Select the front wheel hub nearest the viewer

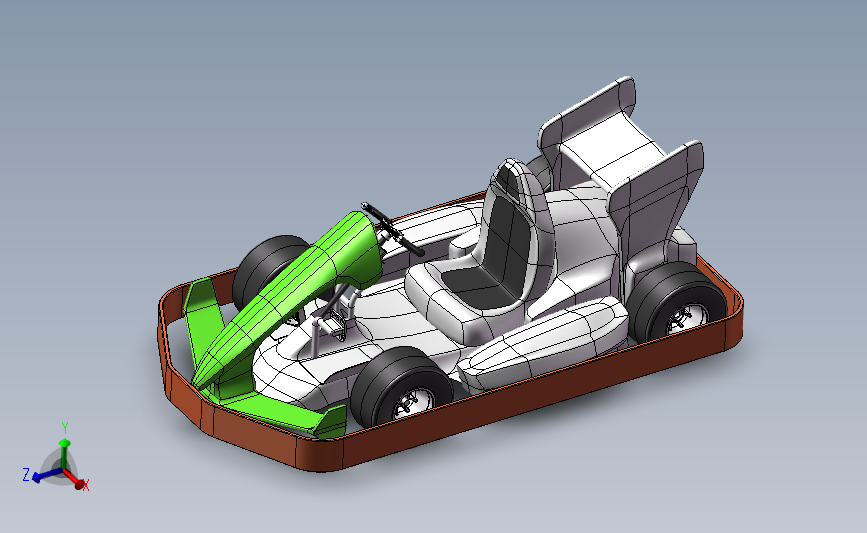pos(413,402)
